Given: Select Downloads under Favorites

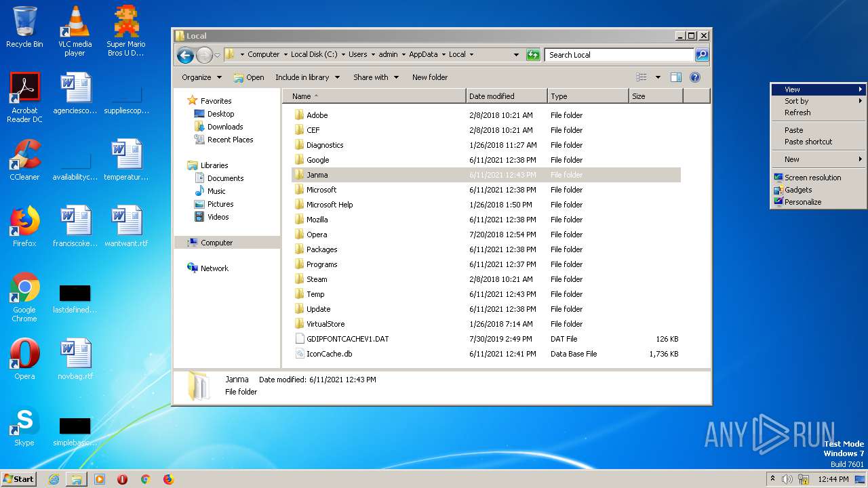Looking at the screenshot, I should pyautogui.click(x=225, y=127).
